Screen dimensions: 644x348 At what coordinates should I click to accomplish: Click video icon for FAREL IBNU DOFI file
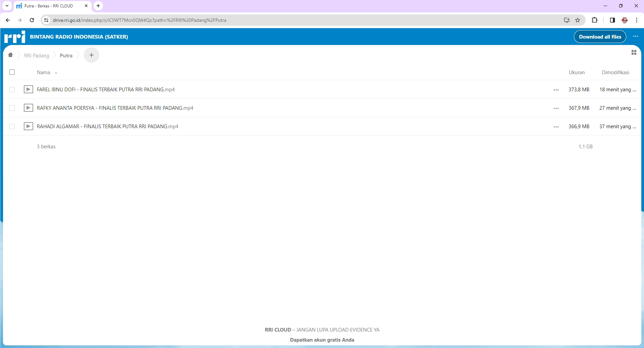point(28,89)
